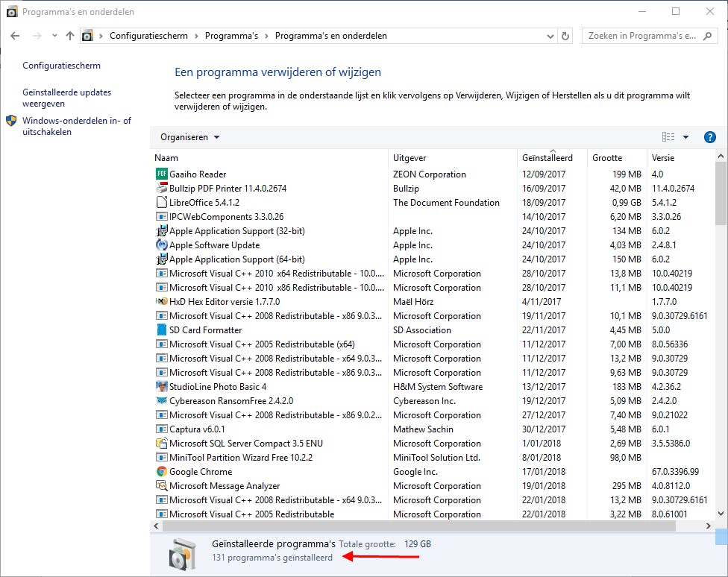Navigate to Programma's breadcrumb

pyautogui.click(x=231, y=36)
